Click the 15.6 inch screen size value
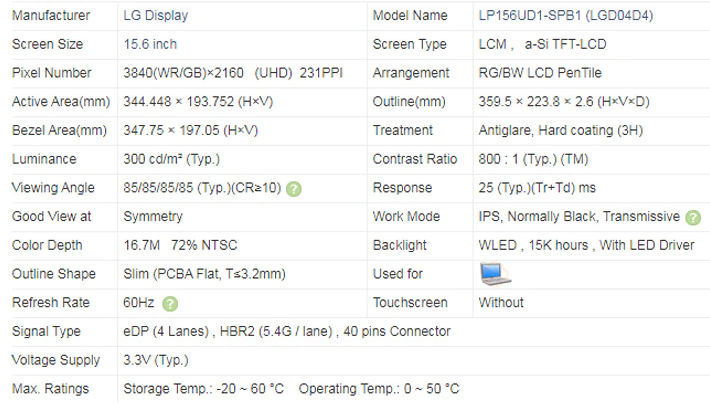 tap(150, 44)
